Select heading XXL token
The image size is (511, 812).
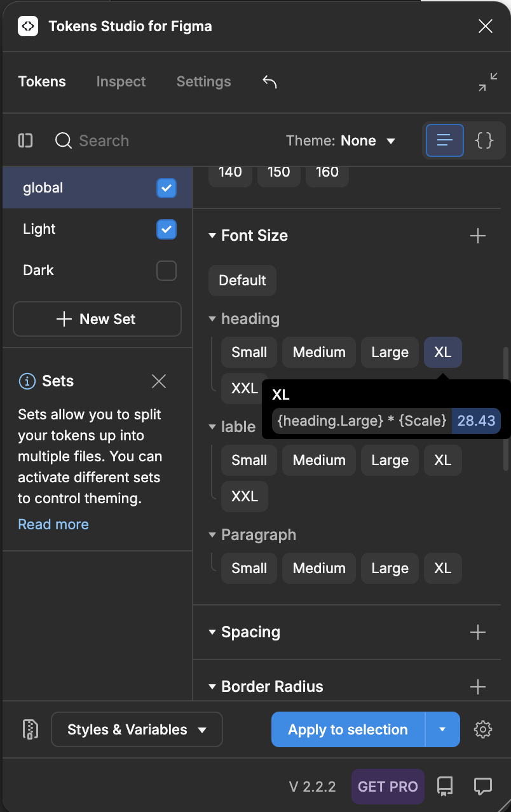click(x=242, y=388)
